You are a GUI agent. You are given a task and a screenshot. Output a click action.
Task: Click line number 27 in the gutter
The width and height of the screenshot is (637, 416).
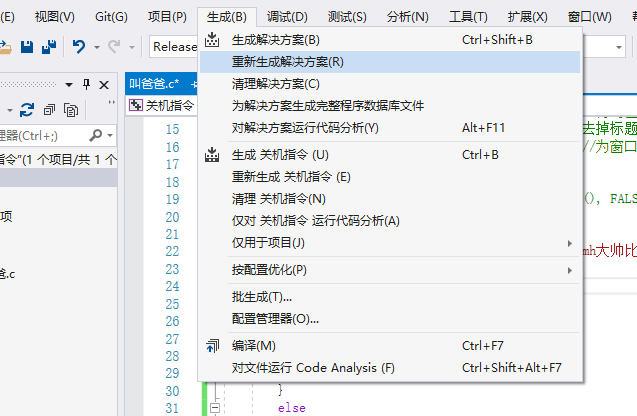pyautogui.click(x=172, y=339)
